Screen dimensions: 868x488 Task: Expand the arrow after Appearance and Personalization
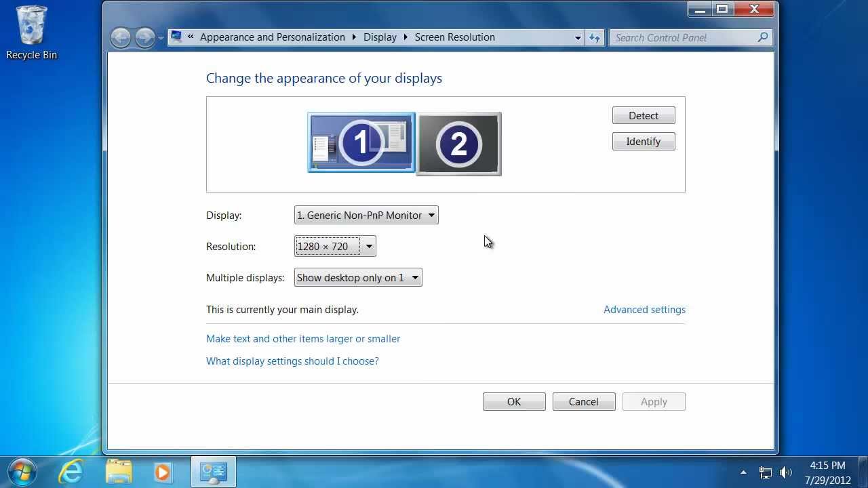pyautogui.click(x=354, y=37)
